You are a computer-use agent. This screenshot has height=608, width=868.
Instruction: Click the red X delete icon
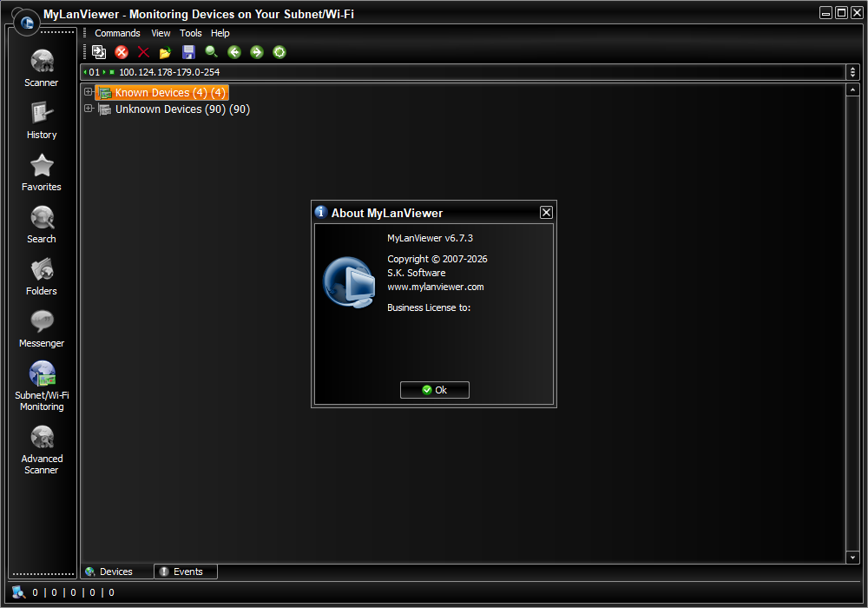point(143,52)
